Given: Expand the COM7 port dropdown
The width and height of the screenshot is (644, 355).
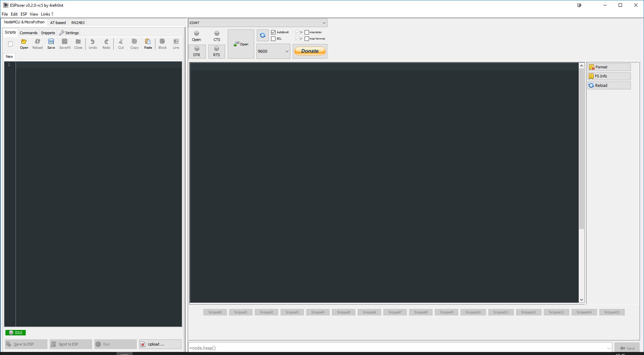Looking at the screenshot, I should coord(324,23).
